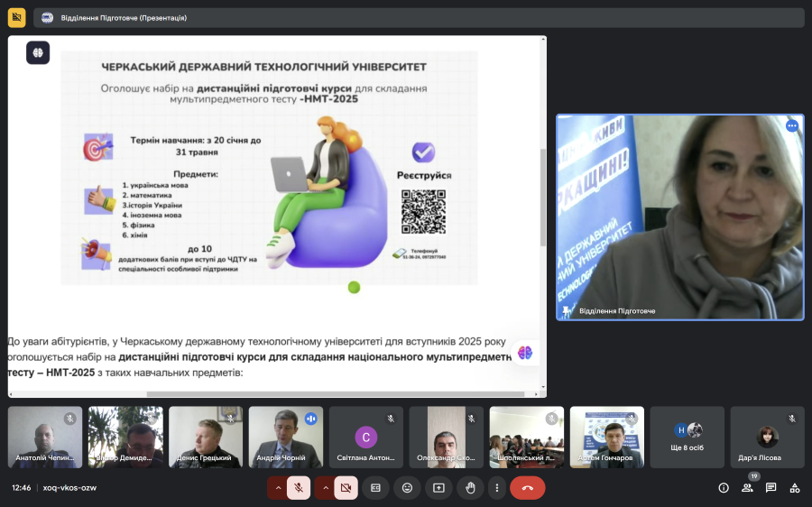Click the speaking indicator on Андрій Чорній tile
Viewport: 812px width, 507px height.
(310, 419)
